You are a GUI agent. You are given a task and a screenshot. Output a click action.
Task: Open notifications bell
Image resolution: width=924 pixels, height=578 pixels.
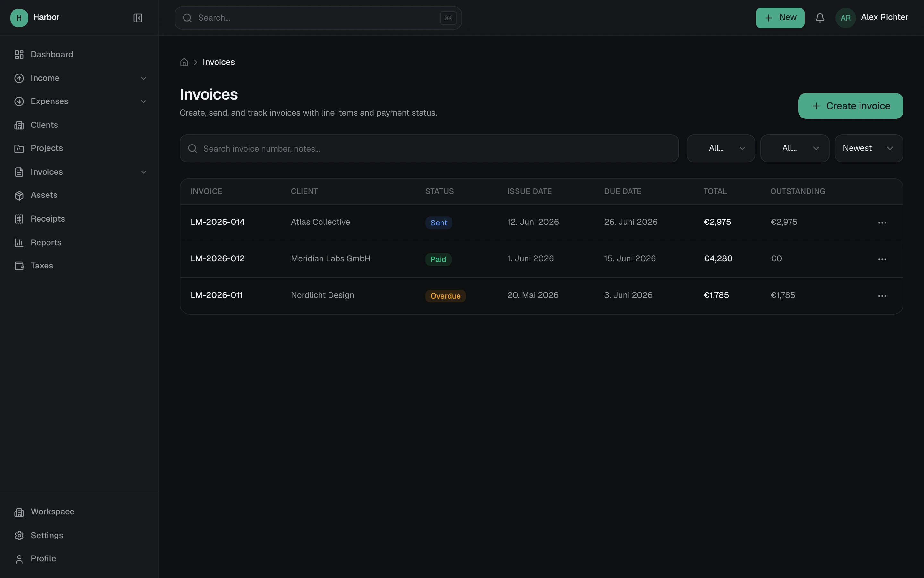tap(820, 18)
